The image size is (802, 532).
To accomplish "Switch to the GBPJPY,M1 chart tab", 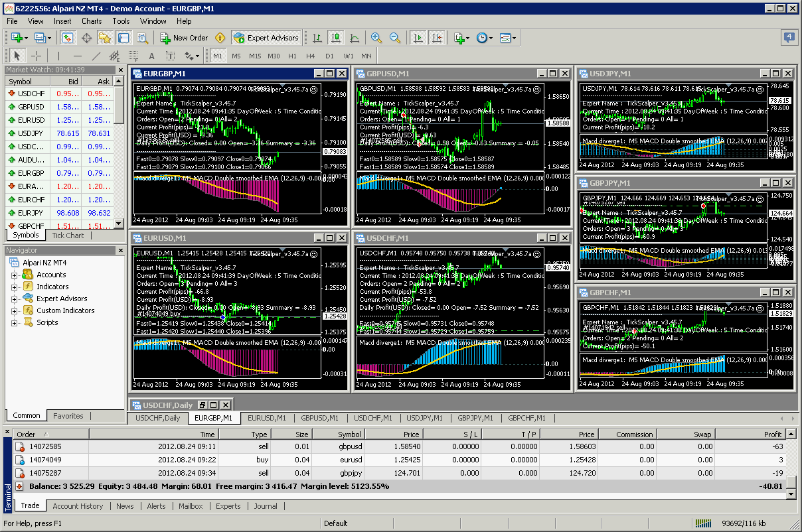I will [476, 418].
